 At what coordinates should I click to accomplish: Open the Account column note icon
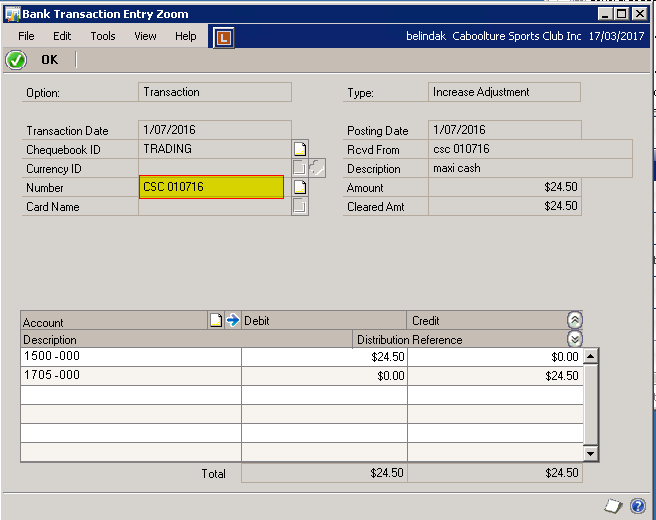click(x=215, y=321)
